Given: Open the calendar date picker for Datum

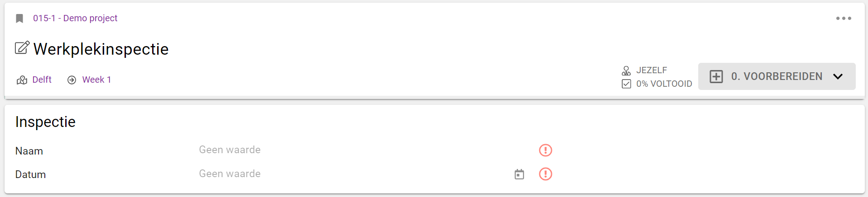Looking at the screenshot, I should 519,174.
